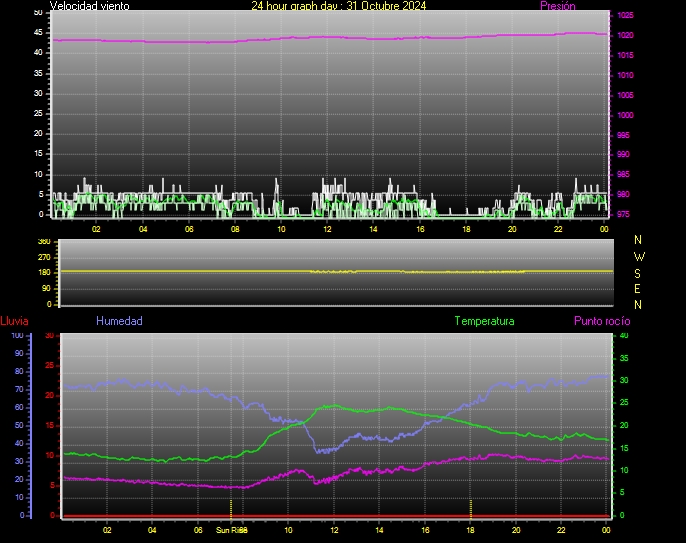Click the green 40 temperature axis value

point(624,336)
